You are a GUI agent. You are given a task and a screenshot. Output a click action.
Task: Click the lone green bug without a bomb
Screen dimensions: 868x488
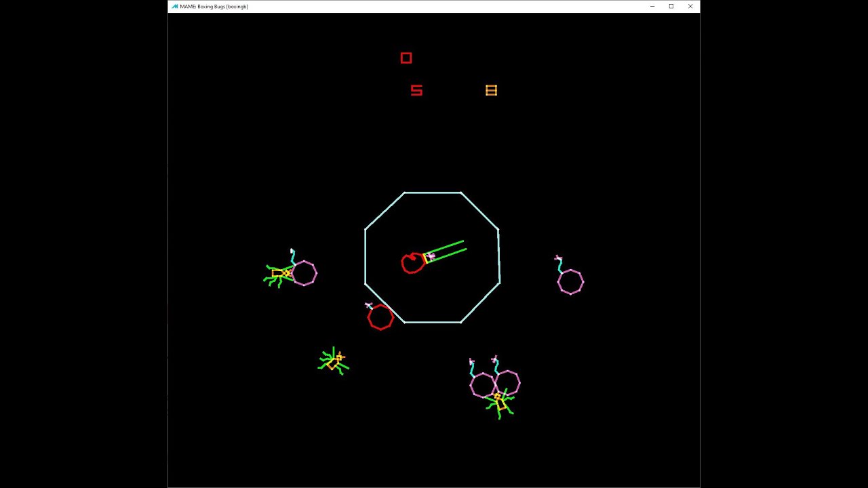(333, 361)
